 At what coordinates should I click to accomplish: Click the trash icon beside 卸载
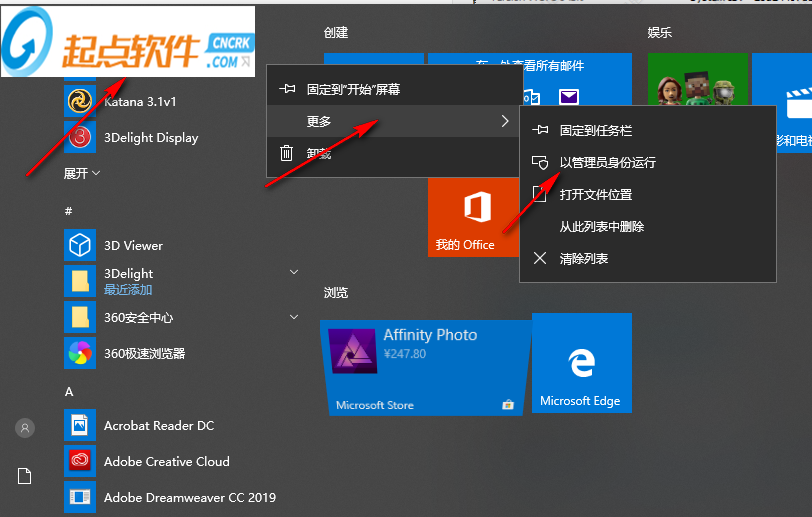[286, 153]
